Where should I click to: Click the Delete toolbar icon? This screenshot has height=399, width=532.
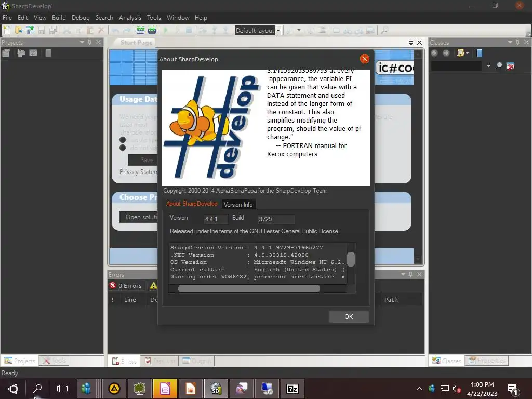pyautogui.click(x=101, y=31)
